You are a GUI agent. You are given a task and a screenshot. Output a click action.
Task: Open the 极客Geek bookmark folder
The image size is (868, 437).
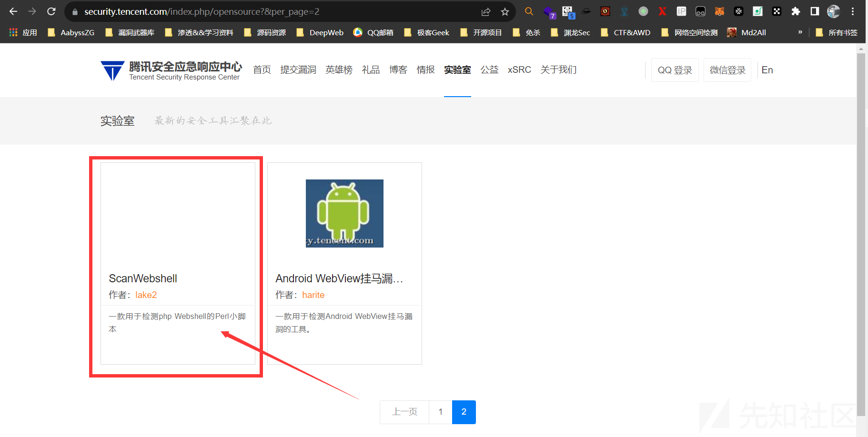coord(426,32)
